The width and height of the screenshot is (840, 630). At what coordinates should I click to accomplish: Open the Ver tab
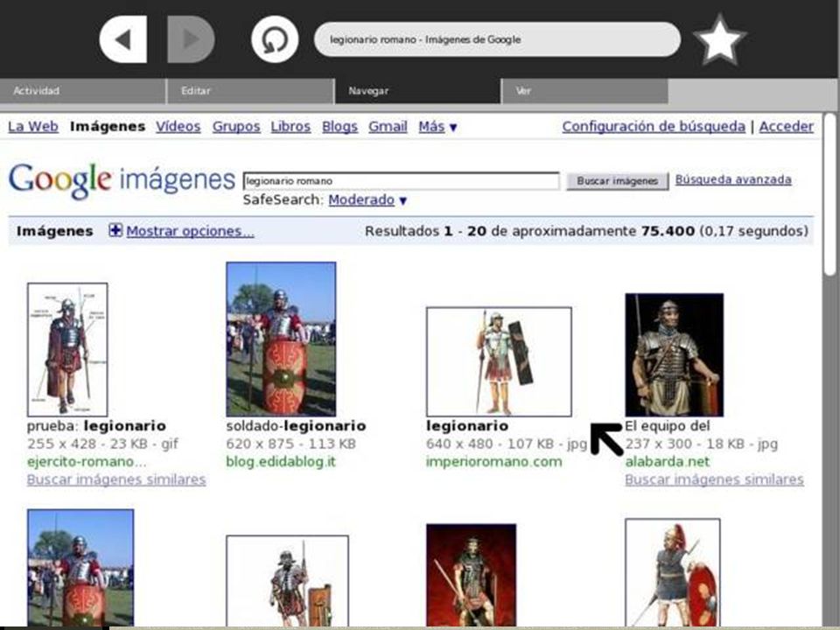(585, 91)
